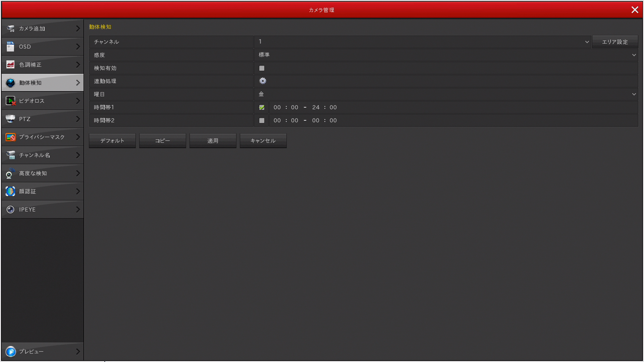Click the カメラ追加 camera icon
The height and width of the screenshot is (362, 644).
point(10,28)
